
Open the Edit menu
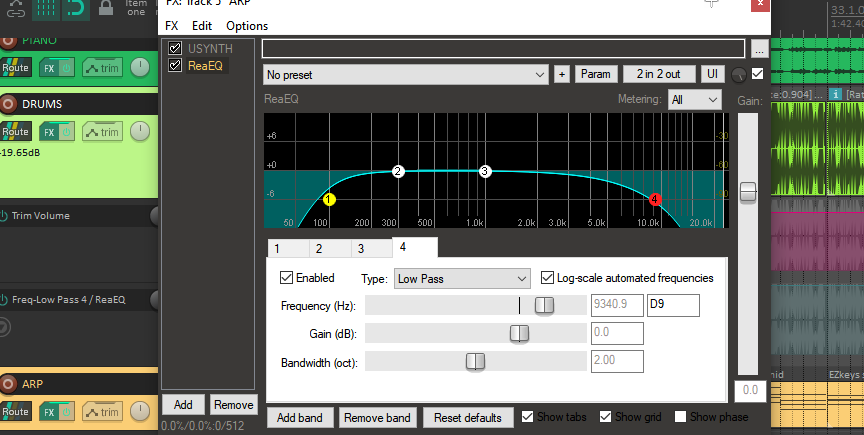pos(202,26)
